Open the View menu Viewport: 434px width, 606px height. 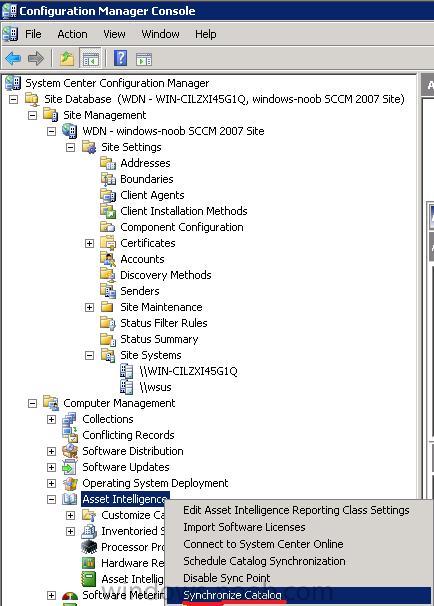(x=114, y=34)
